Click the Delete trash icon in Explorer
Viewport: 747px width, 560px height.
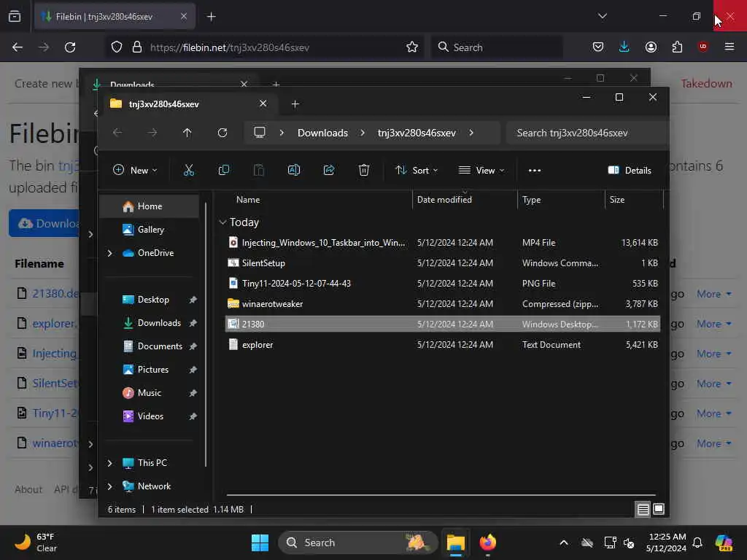[x=363, y=170]
